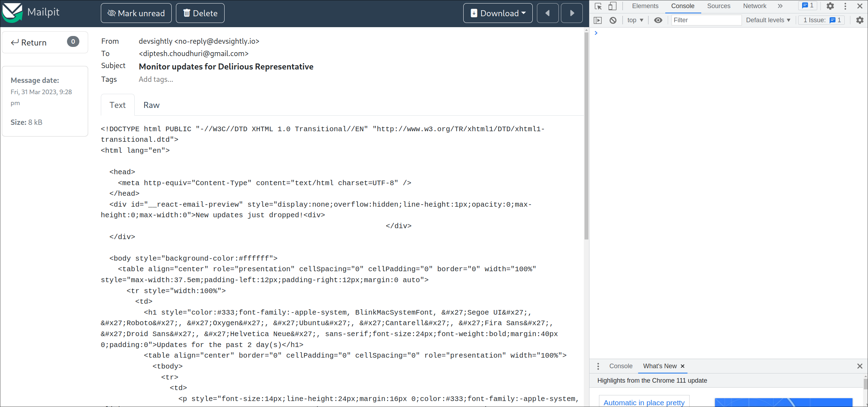Open Default levels dropdown
This screenshot has width=868, height=407.
pyautogui.click(x=768, y=20)
